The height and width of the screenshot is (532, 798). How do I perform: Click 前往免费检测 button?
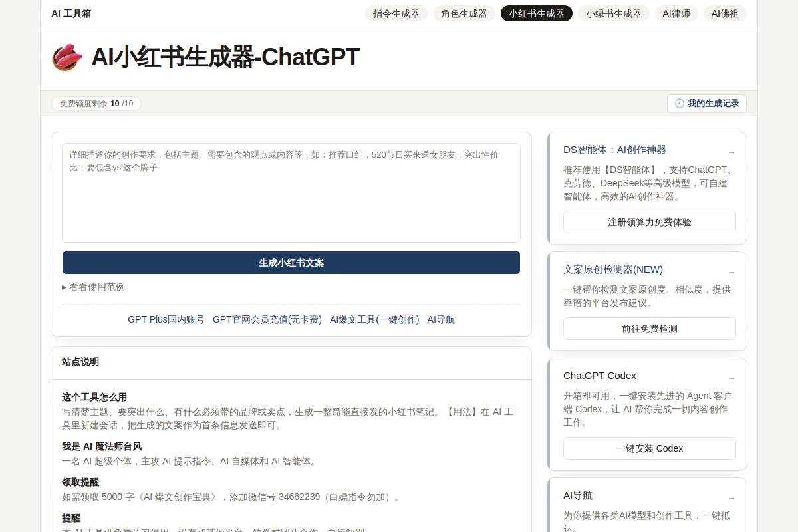click(x=650, y=329)
